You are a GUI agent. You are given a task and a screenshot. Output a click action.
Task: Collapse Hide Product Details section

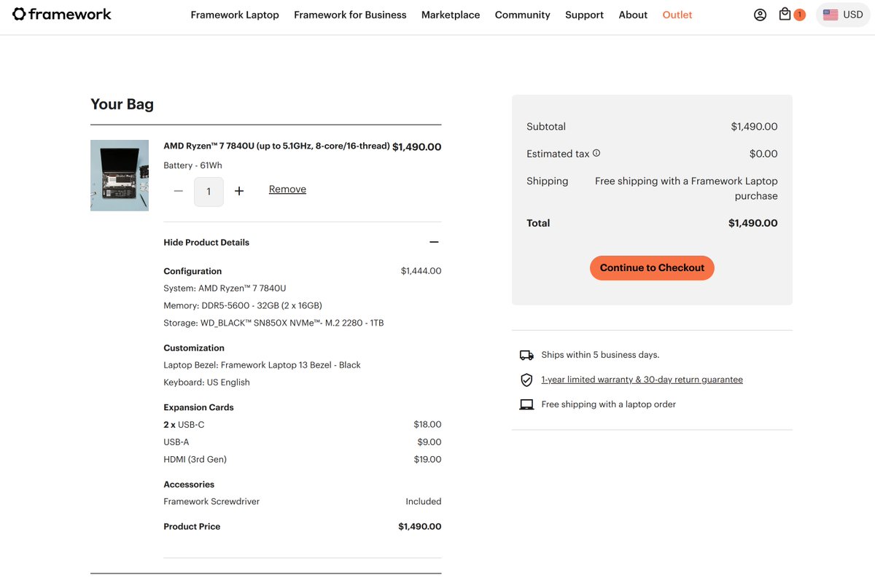[302, 243]
